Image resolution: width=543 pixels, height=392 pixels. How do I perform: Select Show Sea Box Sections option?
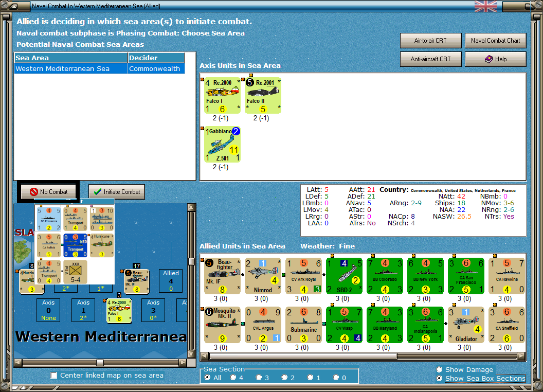440,379
